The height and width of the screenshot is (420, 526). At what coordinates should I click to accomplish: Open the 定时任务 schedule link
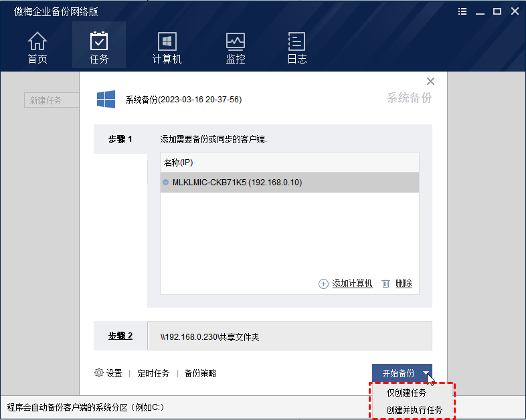coord(153,373)
